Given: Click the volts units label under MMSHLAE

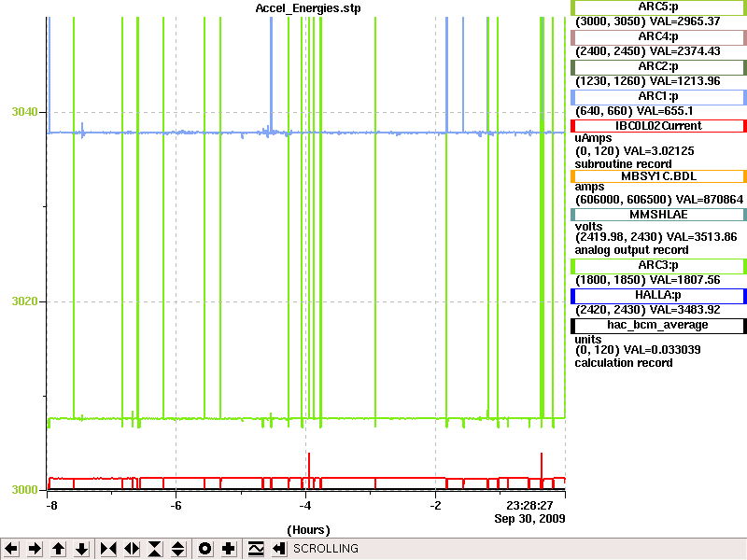Looking at the screenshot, I should (588, 227).
